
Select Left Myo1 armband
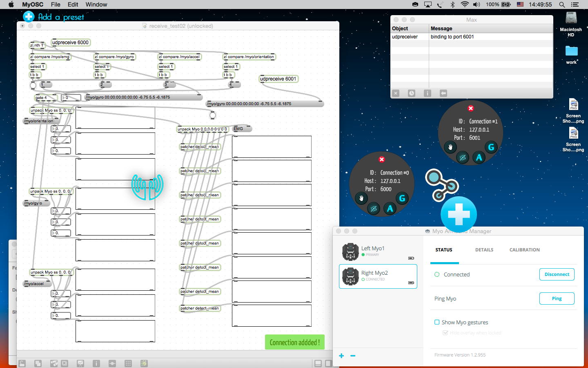378,251
